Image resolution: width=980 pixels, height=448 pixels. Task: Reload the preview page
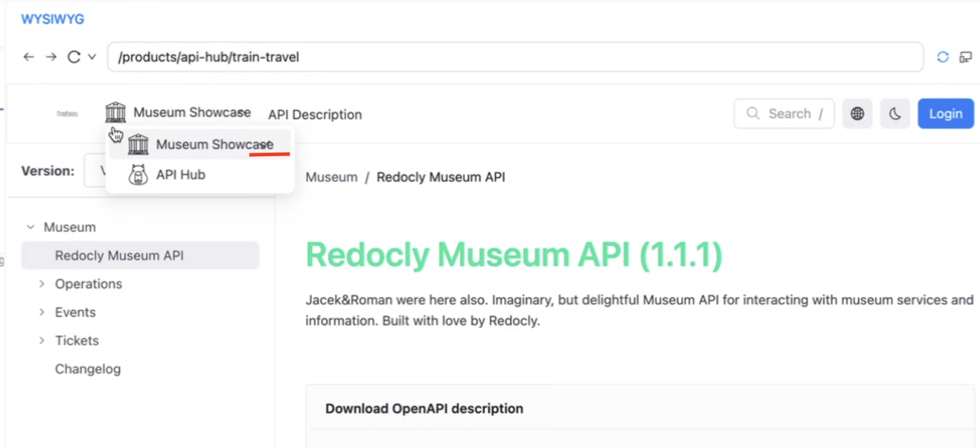click(73, 57)
